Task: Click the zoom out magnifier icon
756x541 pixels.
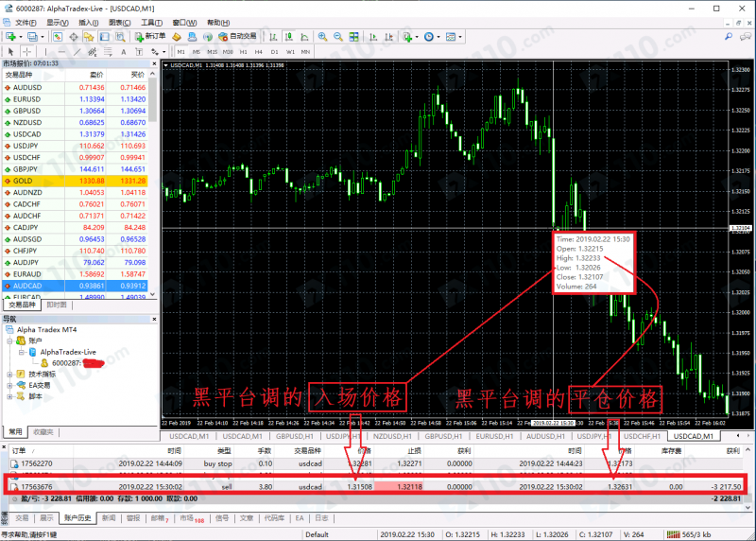Action: pyautogui.click(x=337, y=37)
